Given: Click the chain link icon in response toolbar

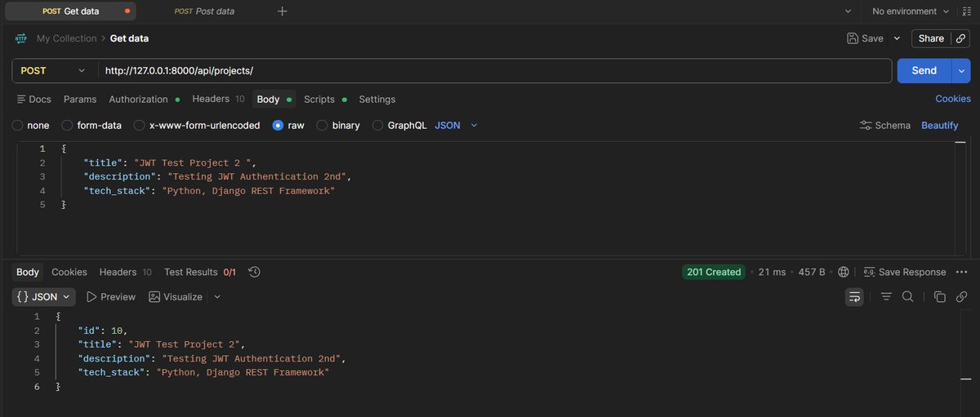Looking at the screenshot, I should click(x=962, y=297).
